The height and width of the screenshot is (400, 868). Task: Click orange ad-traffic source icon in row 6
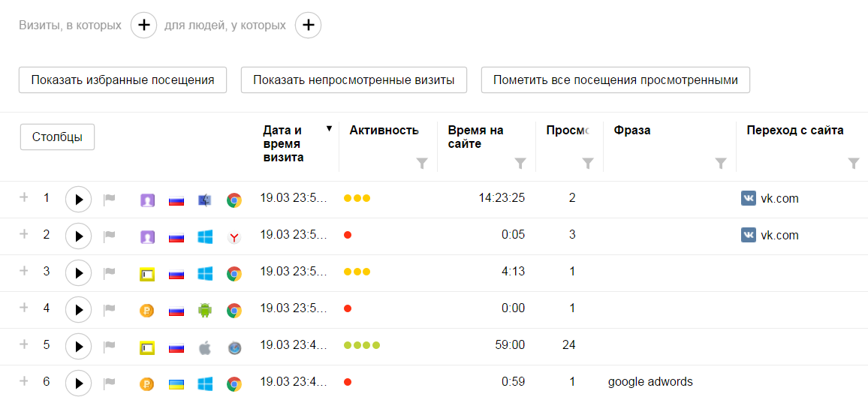point(146,384)
